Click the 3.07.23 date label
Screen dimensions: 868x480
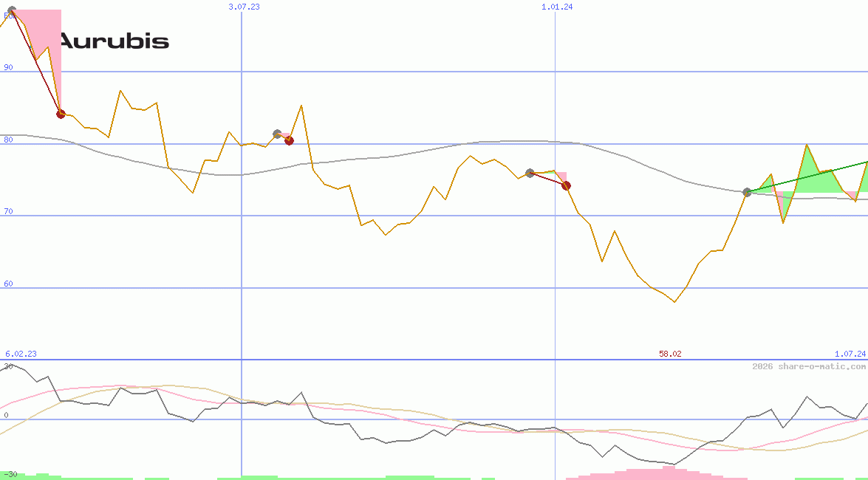coord(244,7)
